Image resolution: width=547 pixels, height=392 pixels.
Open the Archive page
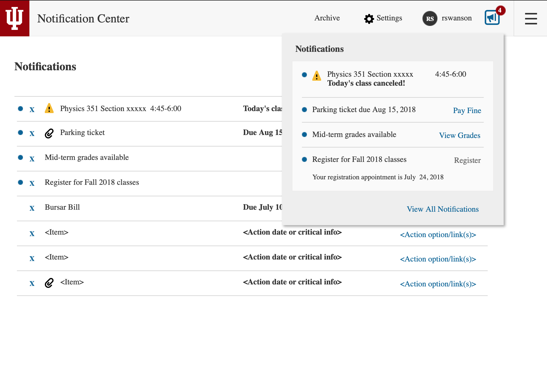(x=327, y=18)
